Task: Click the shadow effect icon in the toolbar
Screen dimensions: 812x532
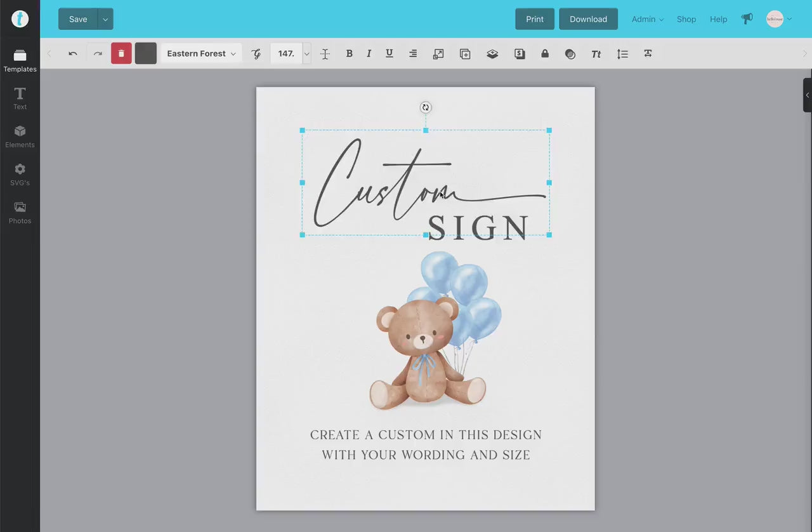Action: [520, 54]
